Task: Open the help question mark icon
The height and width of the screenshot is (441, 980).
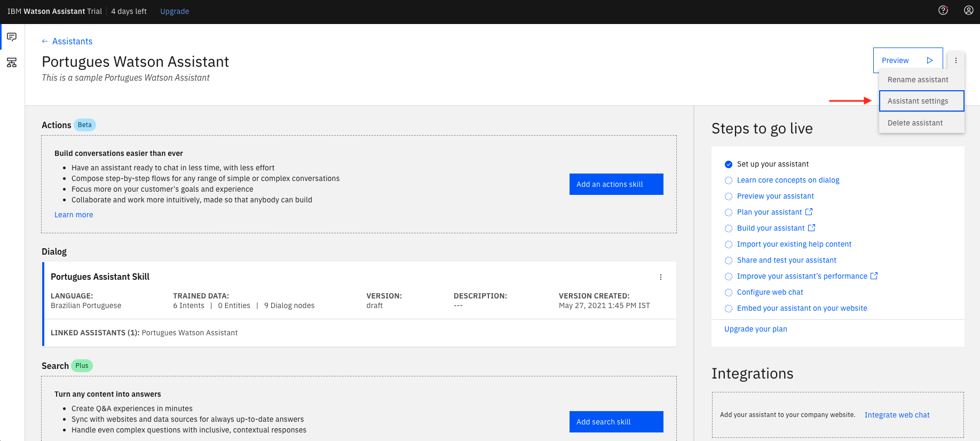Action: 943,10
